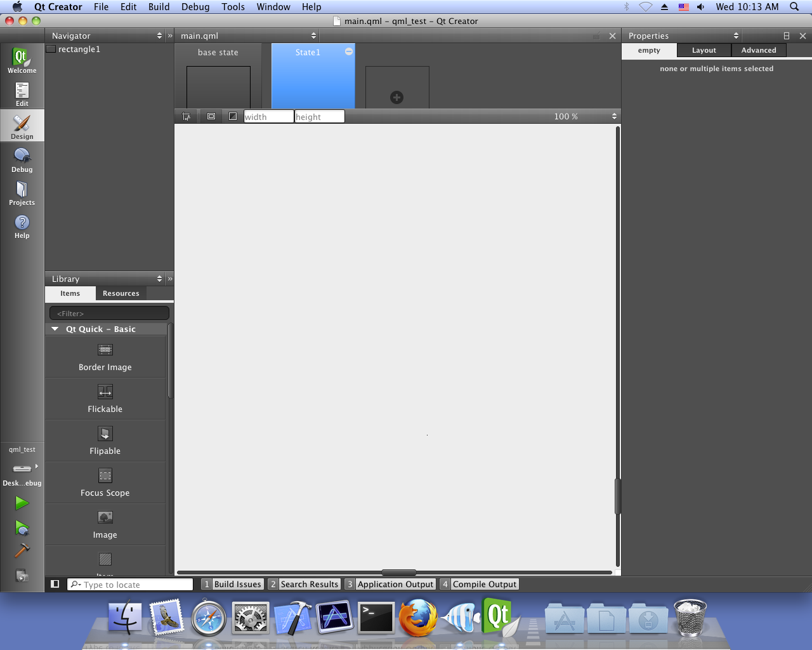Screen dimensions: 812x650
Task: Open Firefox from the Dock
Action: [x=418, y=618]
